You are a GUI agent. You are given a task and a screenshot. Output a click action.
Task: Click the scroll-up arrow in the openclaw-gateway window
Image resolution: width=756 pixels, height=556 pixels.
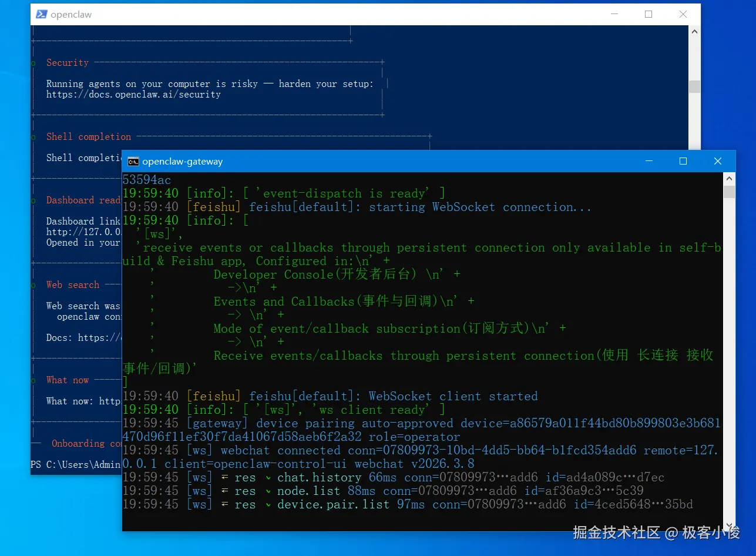tap(730, 179)
